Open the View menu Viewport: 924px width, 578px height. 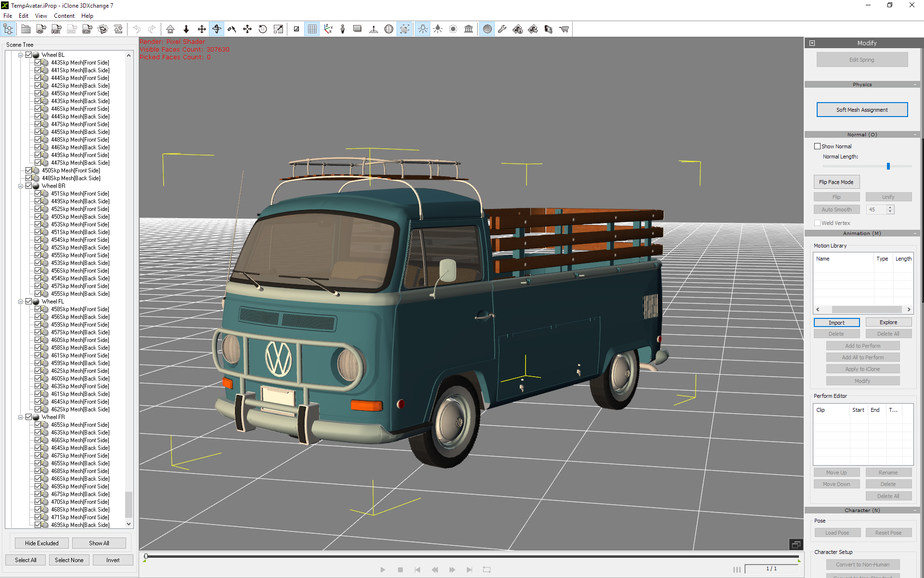[x=41, y=16]
